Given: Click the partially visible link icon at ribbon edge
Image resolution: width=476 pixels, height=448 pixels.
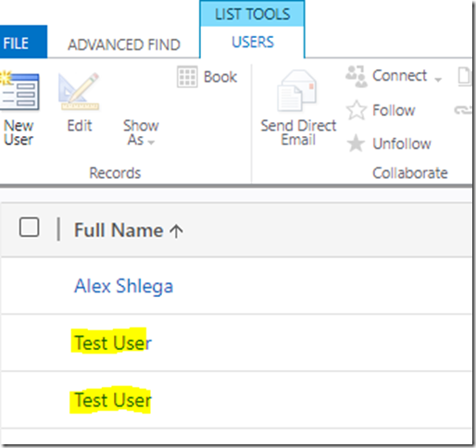Looking at the screenshot, I should click(x=463, y=110).
